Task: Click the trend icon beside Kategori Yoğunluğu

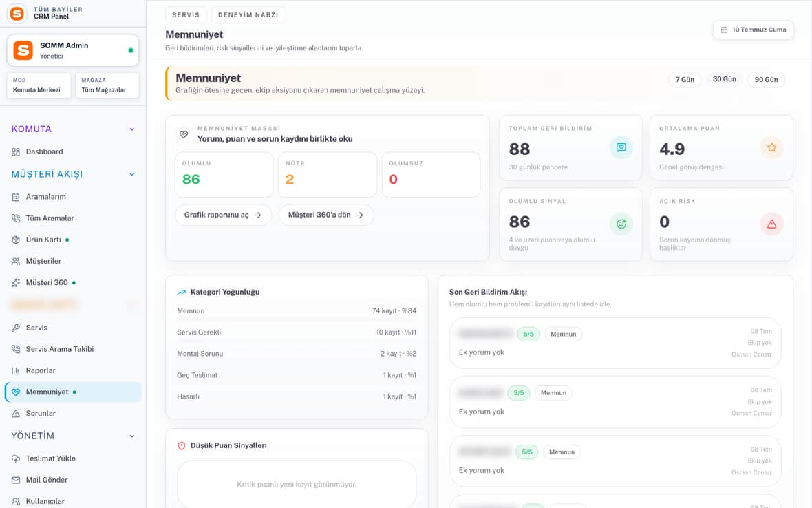Action: coord(181,293)
